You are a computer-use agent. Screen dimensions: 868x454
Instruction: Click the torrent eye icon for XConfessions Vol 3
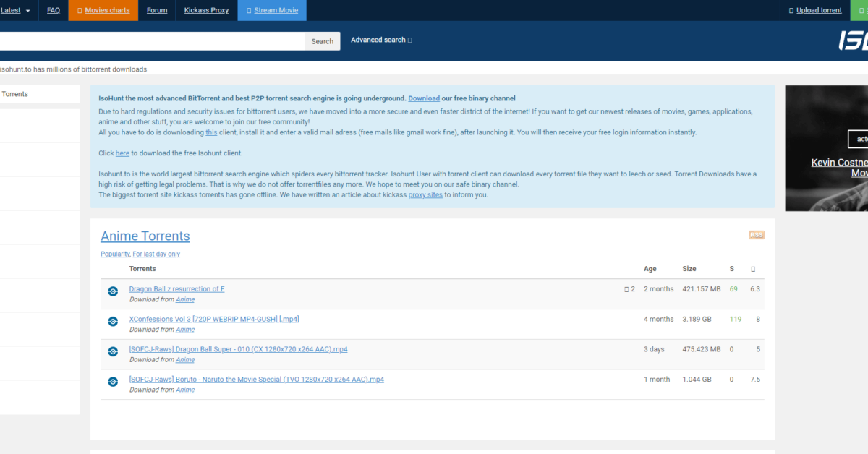[113, 321]
